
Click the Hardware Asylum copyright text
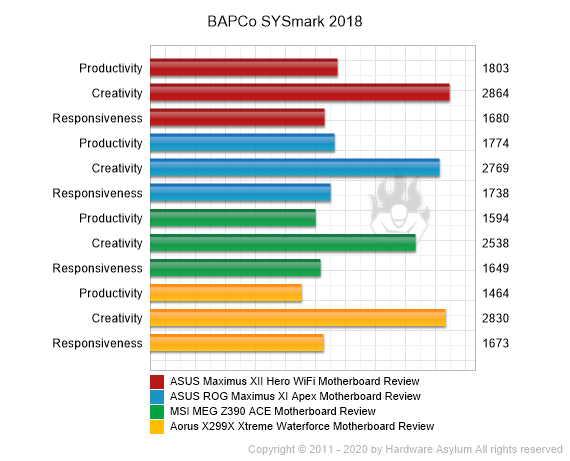[405, 449]
